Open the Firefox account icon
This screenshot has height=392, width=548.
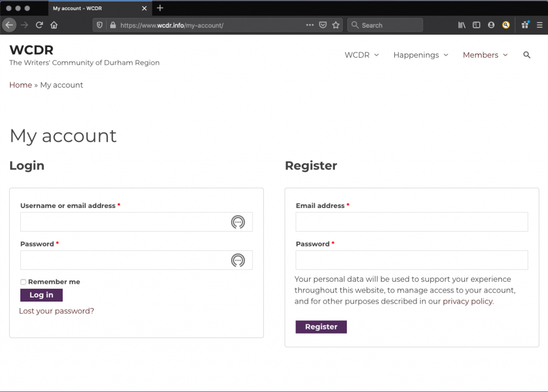[491, 25]
